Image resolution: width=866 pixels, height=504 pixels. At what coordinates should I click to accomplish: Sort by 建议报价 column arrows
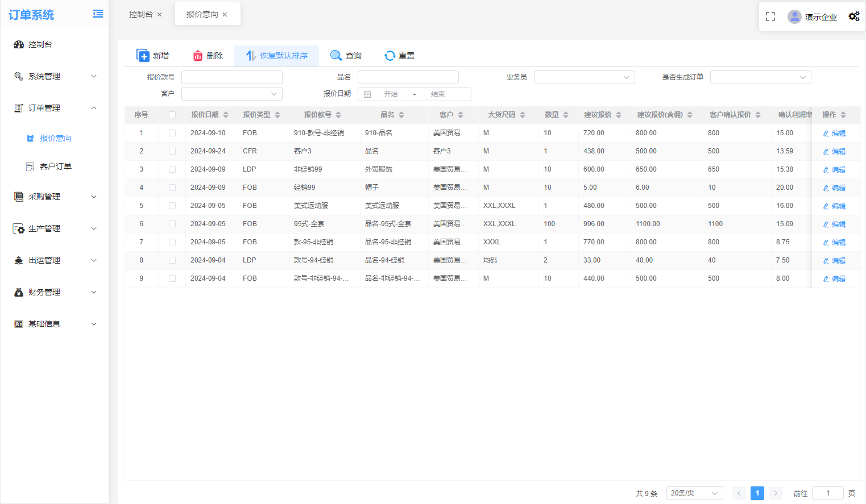619,115
